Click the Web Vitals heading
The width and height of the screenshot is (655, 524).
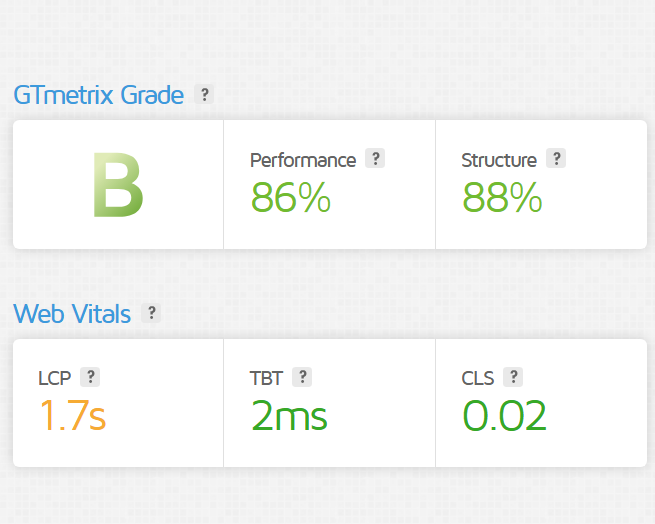pyautogui.click(x=72, y=313)
